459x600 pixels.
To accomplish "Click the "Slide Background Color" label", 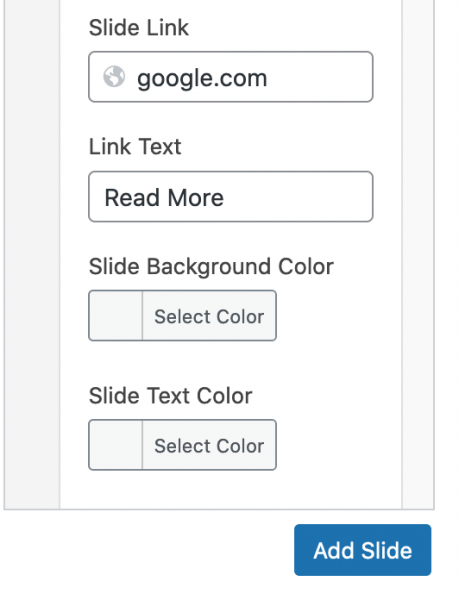I will click(x=211, y=266).
